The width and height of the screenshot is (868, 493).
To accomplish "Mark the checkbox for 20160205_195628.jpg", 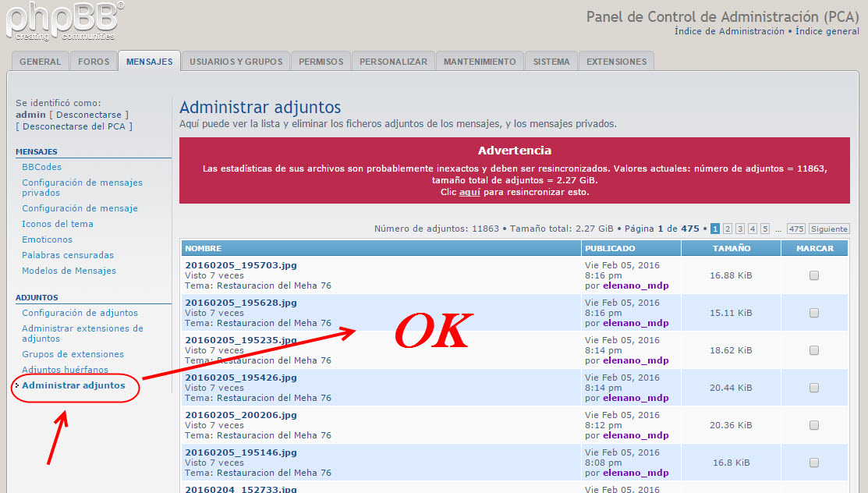I will tap(814, 313).
